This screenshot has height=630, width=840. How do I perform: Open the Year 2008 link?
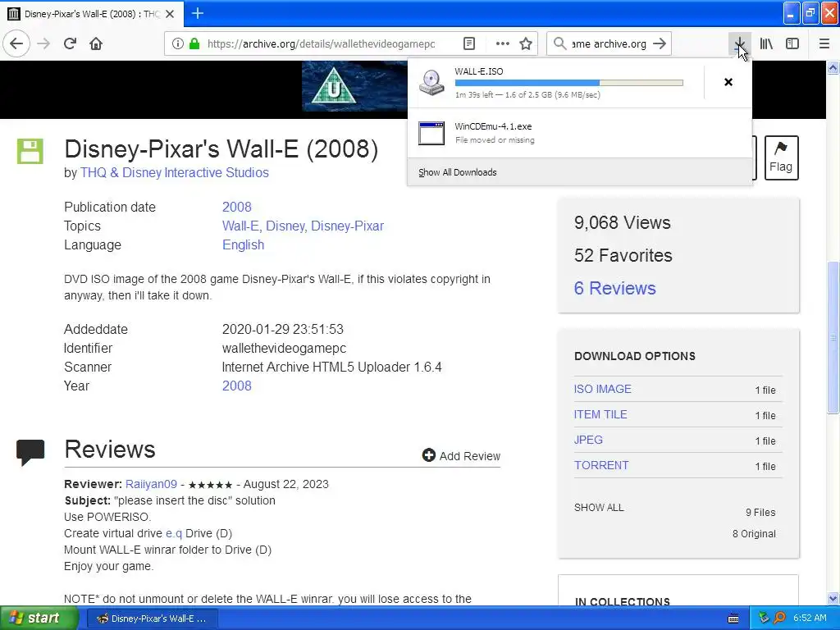237,386
